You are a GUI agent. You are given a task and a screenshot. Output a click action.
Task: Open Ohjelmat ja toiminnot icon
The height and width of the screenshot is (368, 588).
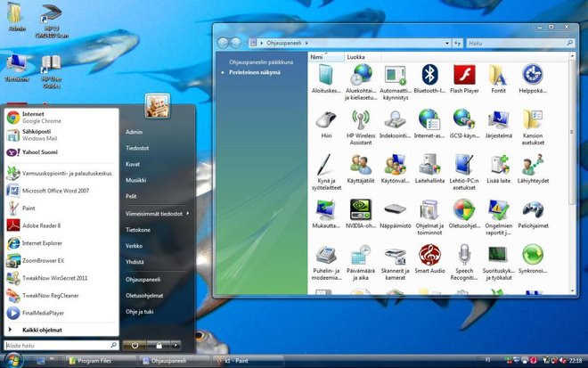[x=429, y=209]
